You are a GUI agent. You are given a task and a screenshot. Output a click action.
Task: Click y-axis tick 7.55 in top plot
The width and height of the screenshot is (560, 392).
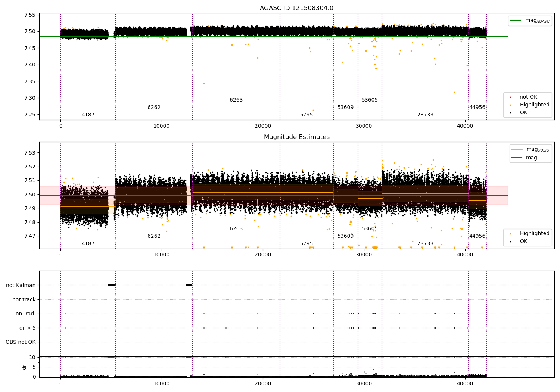click(x=29, y=15)
